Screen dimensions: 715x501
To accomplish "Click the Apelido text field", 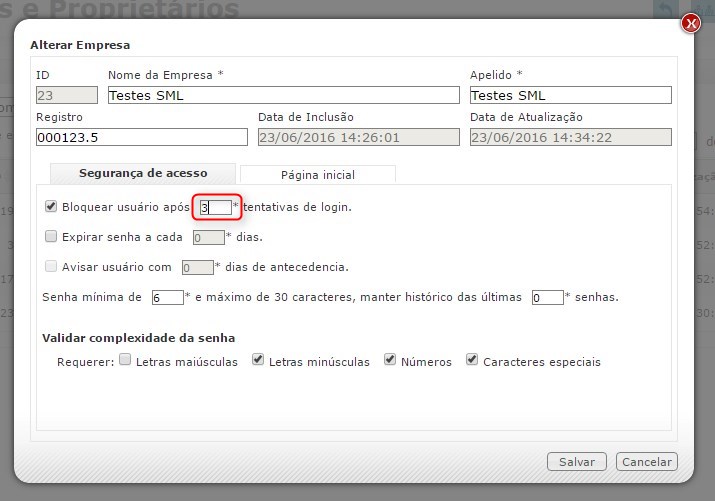I will tap(570, 95).
